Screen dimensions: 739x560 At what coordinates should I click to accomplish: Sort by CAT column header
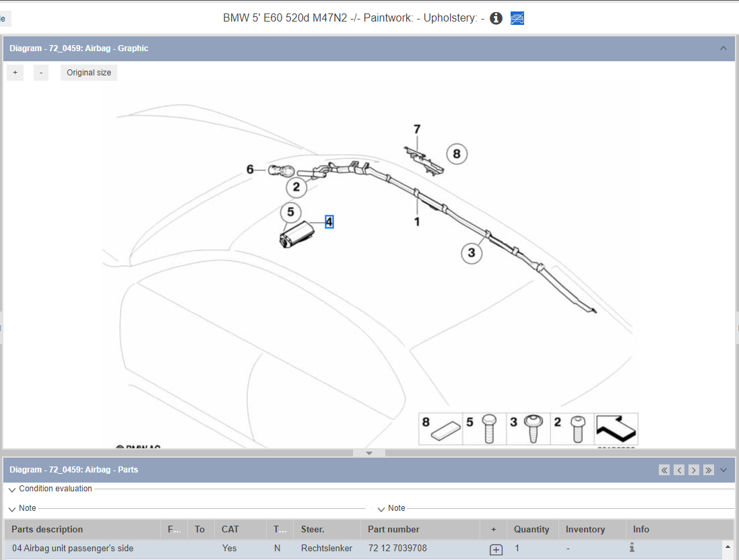pos(240,530)
